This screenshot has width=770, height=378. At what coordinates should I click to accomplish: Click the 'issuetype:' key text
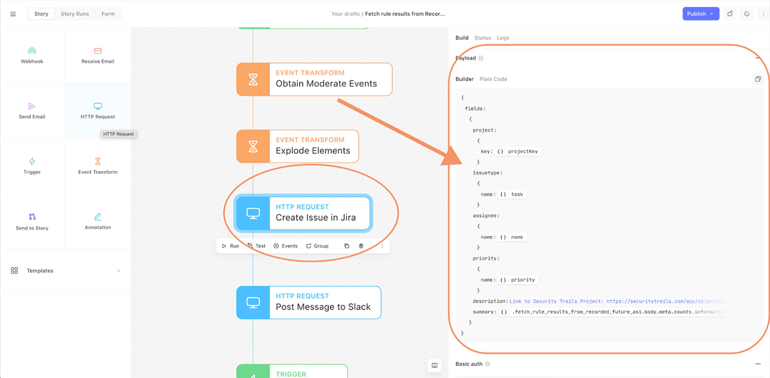pyautogui.click(x=487, y=173)
